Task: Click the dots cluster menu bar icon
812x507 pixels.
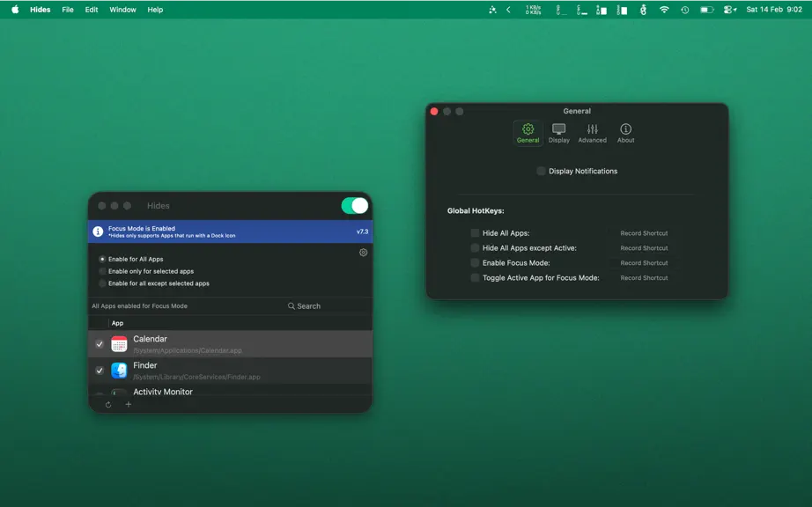Action: click(x=492, y=10)
